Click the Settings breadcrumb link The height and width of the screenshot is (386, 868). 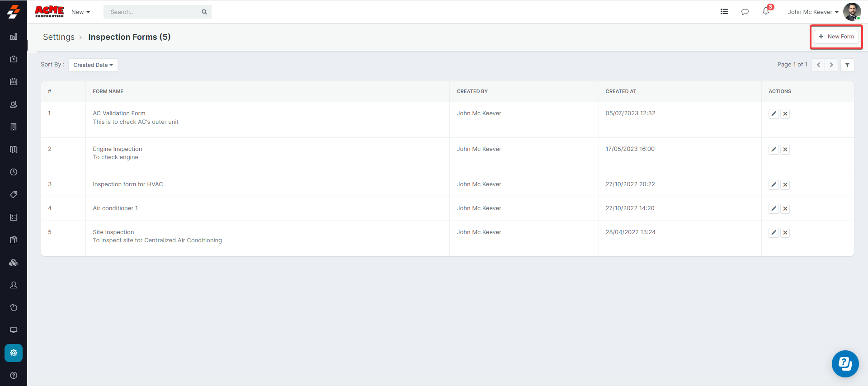pos(59,37)
